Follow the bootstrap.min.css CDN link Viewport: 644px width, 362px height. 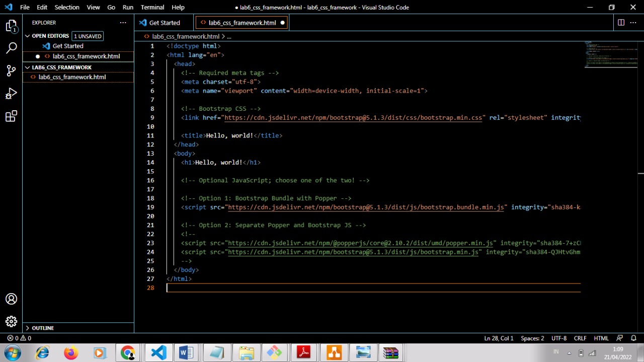pos(353,118)
